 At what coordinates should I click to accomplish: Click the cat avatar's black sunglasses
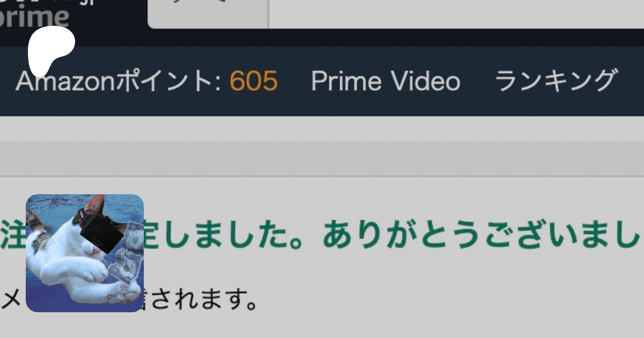coord(102,231)
